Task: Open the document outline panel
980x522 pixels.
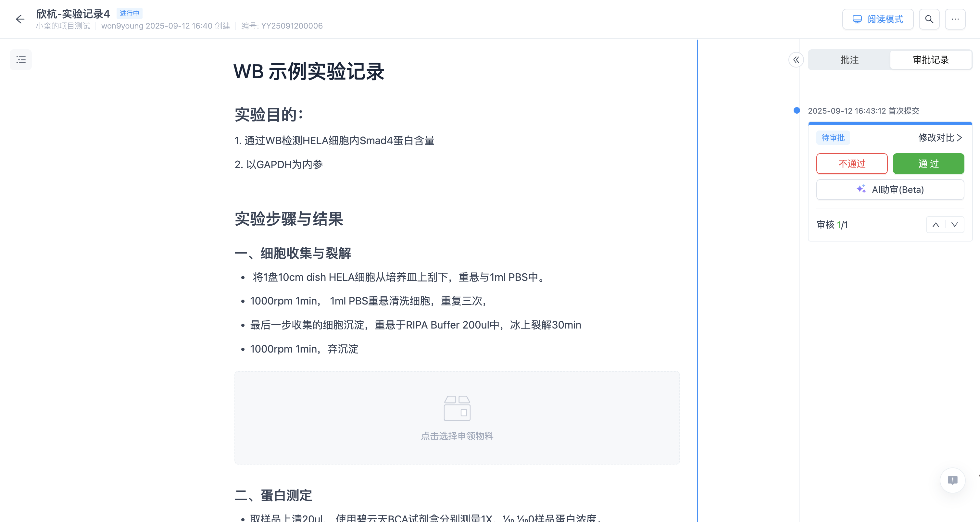Action: coord(21,59)
